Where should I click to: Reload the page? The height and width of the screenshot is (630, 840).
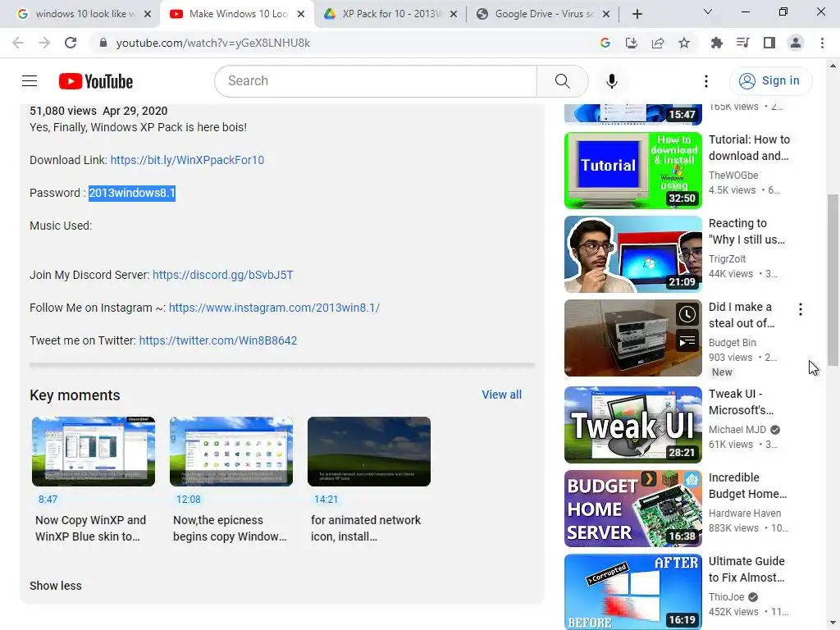71,43
